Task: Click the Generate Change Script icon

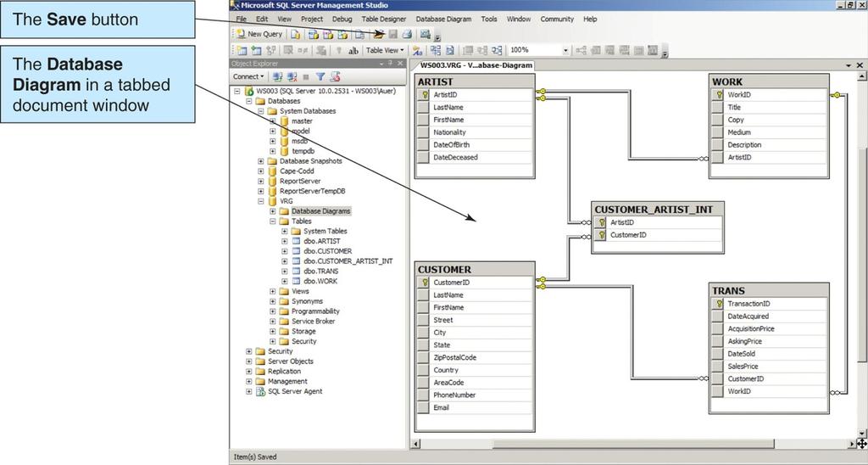Action: pos(320,50)
